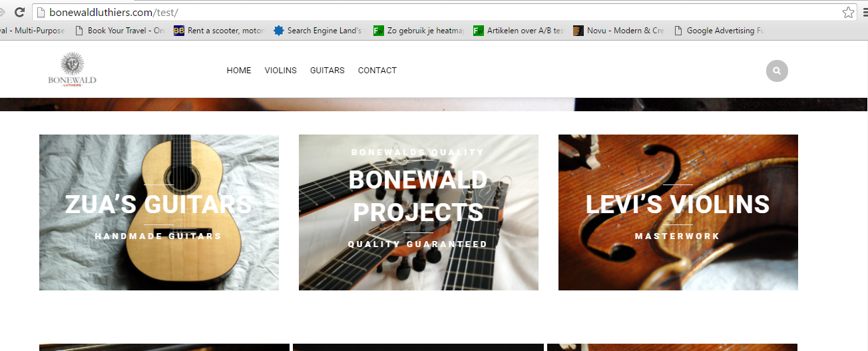Click the page icon in address bar
Image resolution: width=868 pixels, height=351 pixels.
40,12
